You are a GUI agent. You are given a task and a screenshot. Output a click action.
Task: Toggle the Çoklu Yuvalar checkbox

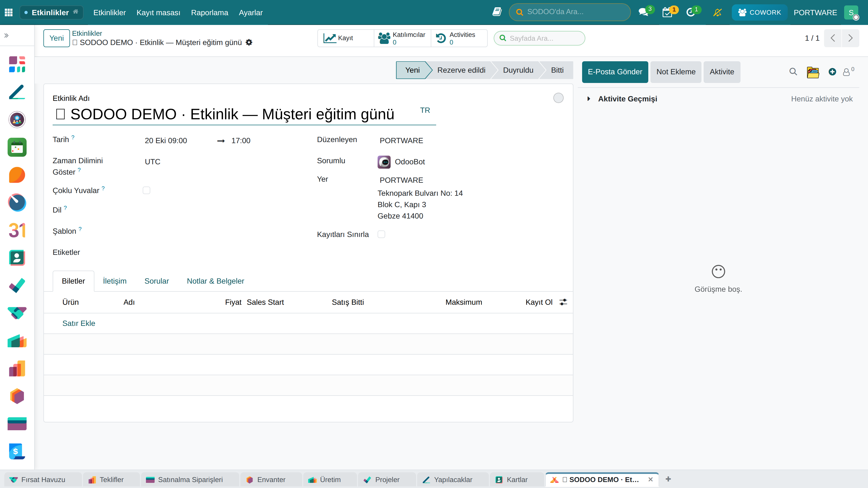tap(146, 190)
